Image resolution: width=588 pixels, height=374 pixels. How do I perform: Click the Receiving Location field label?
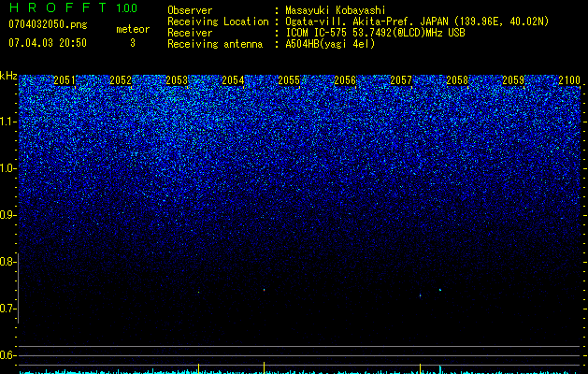pyautogui.click(x=218, y=22)
